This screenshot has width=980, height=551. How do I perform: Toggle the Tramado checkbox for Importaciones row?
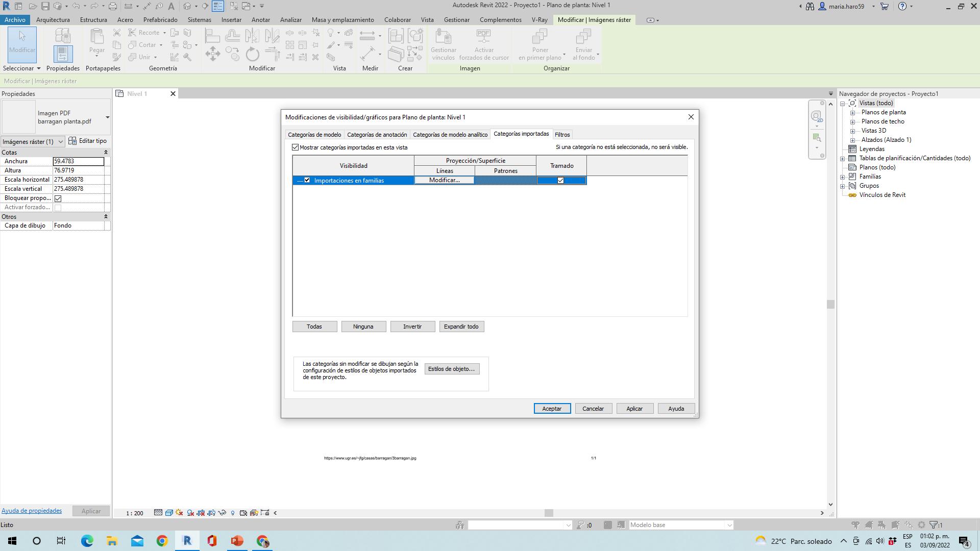tap(560, 180)
